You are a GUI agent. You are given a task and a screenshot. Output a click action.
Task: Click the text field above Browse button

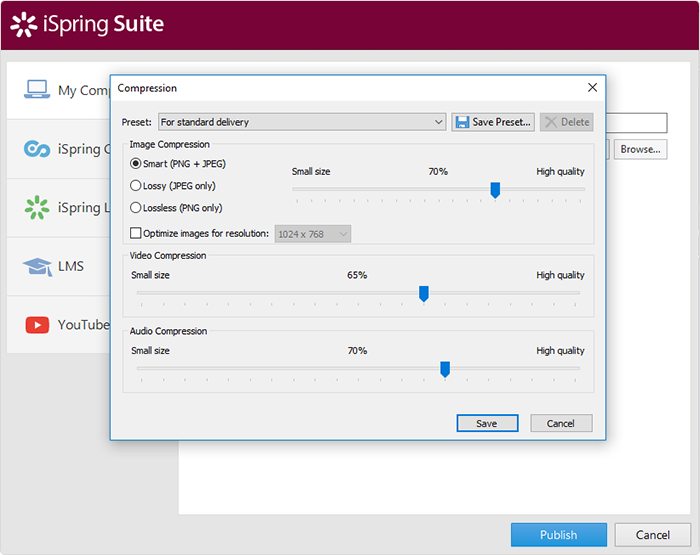point(637,123)
